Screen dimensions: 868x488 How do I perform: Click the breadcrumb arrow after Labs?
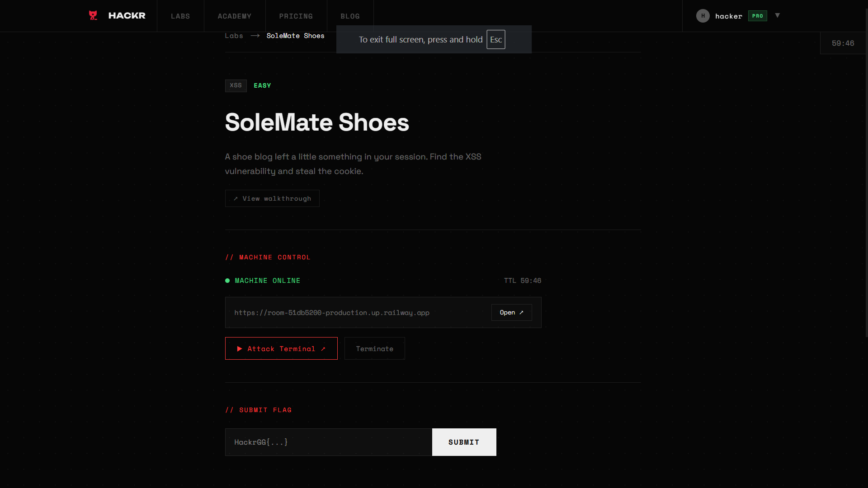[255, 36]
